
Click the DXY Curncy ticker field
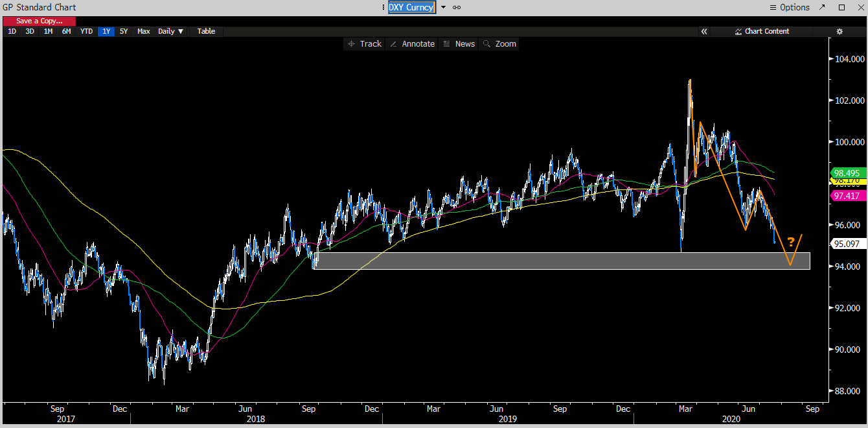point(411,7)
